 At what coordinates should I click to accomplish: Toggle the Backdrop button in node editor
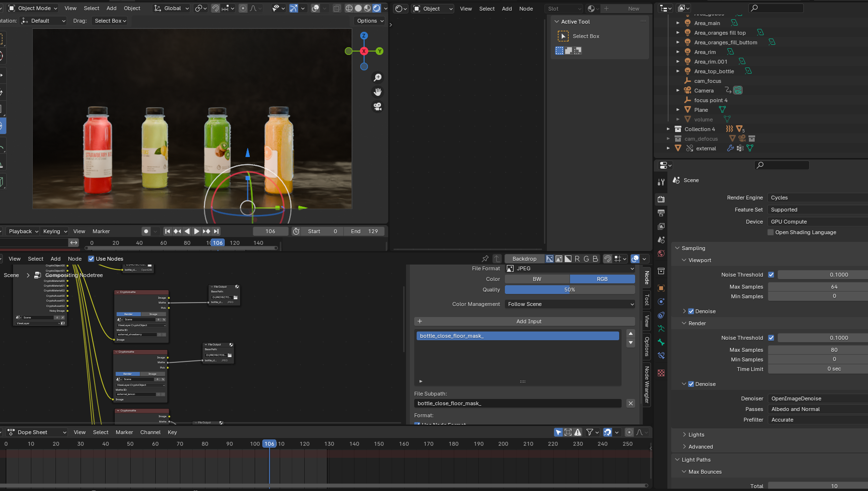(524, 259)
